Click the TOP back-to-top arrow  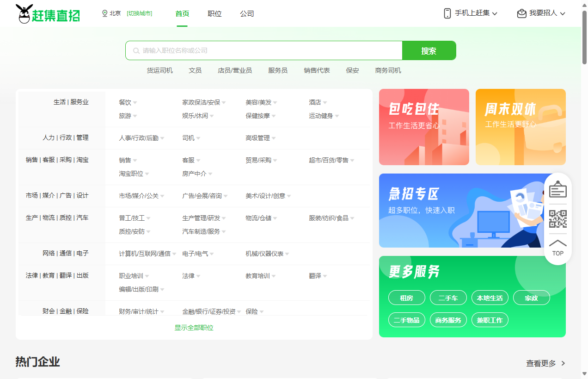click(557, 246)
